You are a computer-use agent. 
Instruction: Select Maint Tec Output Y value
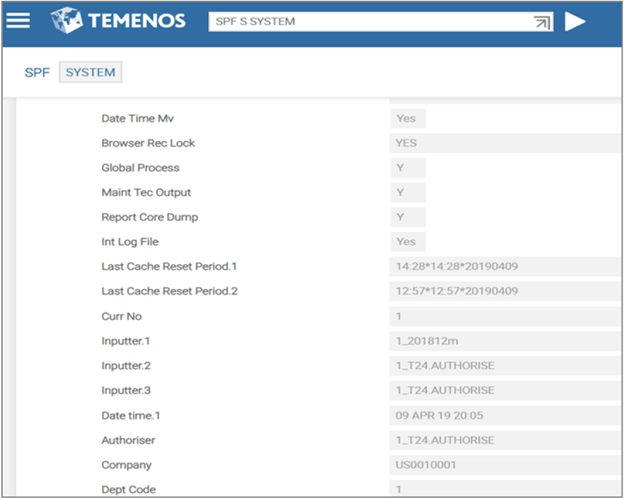click(x=407, y=192)
